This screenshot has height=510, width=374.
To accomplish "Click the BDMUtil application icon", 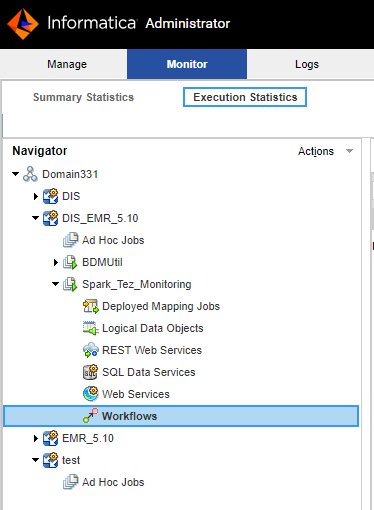I will tap(70, 262).
